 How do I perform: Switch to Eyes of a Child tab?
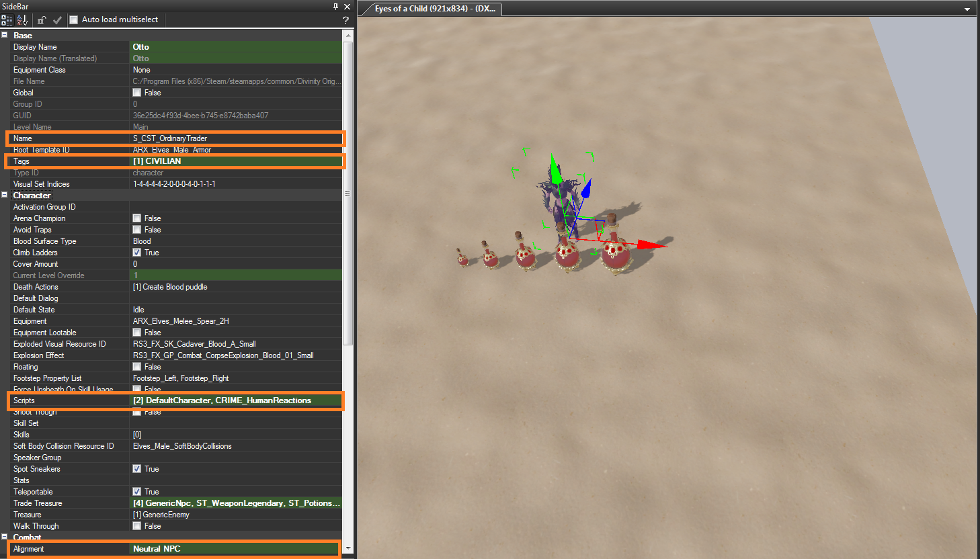435,9
